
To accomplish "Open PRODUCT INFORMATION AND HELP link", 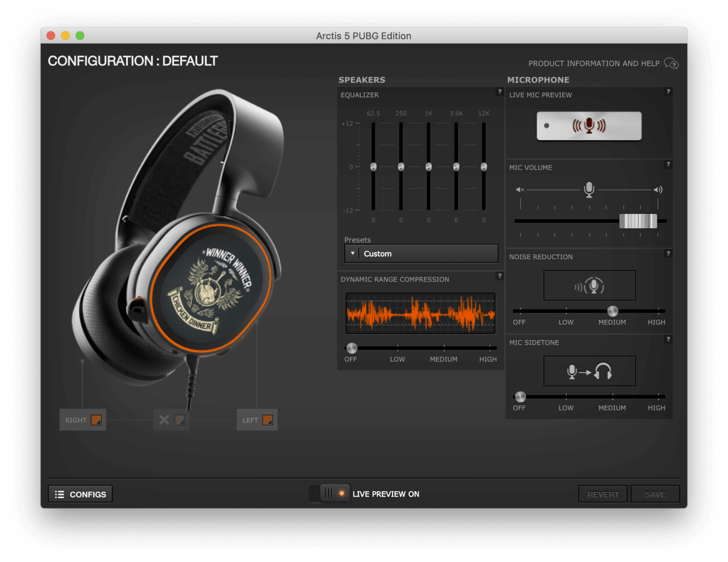I will point(594,63).
